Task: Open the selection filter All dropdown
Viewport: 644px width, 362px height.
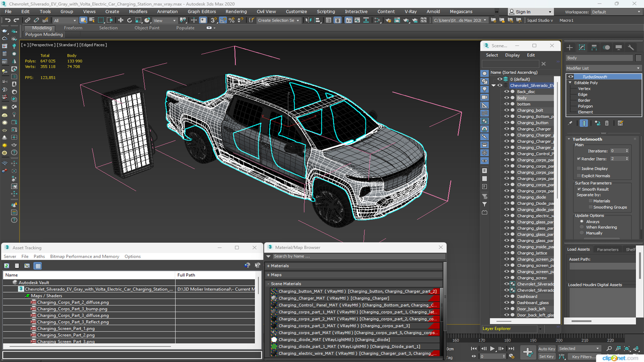Action: click(65, 20)
